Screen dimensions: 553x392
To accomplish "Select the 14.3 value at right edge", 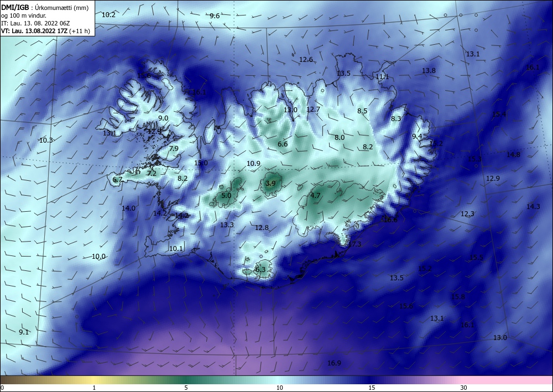I will click(x=533, y=207).
